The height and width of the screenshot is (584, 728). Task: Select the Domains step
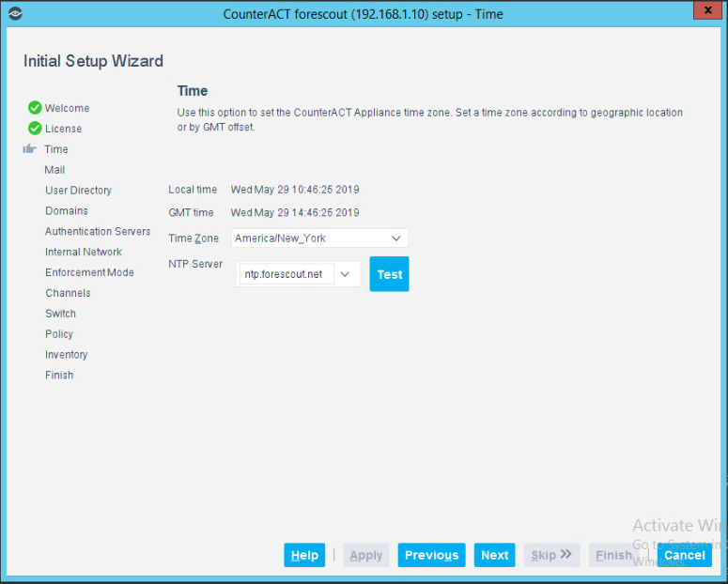tap(67, 210)
